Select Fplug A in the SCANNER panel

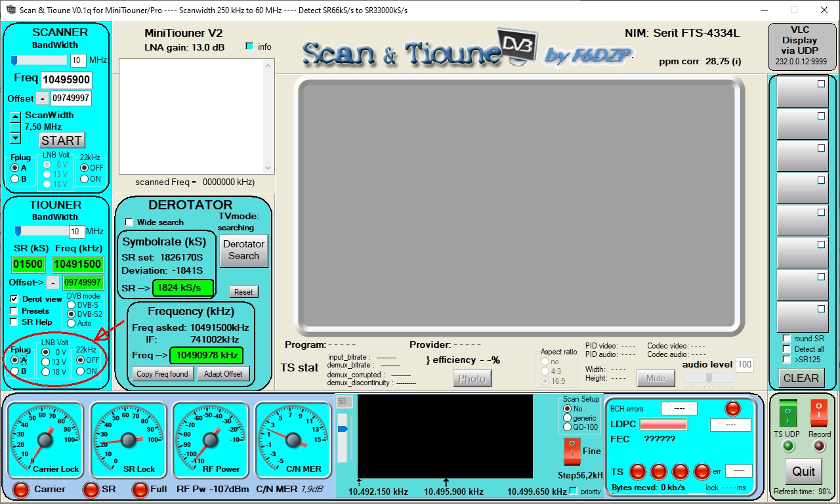pyautogui.click(x=15, y=168)
